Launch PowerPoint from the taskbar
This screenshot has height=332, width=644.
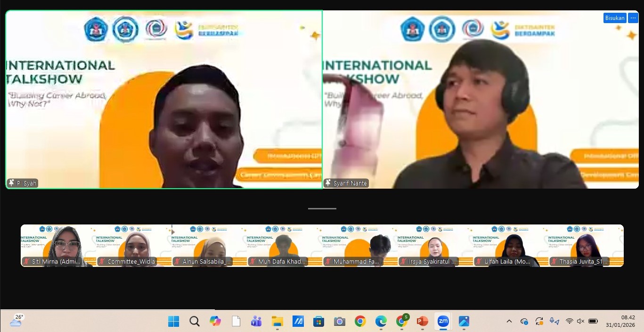point(422,321)
